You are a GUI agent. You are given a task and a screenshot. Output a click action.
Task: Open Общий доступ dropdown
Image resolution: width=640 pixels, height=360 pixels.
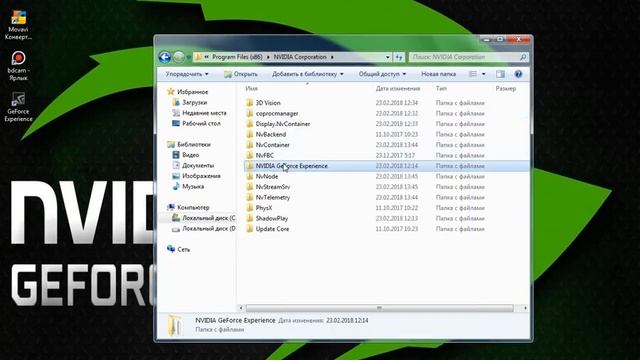382,74
